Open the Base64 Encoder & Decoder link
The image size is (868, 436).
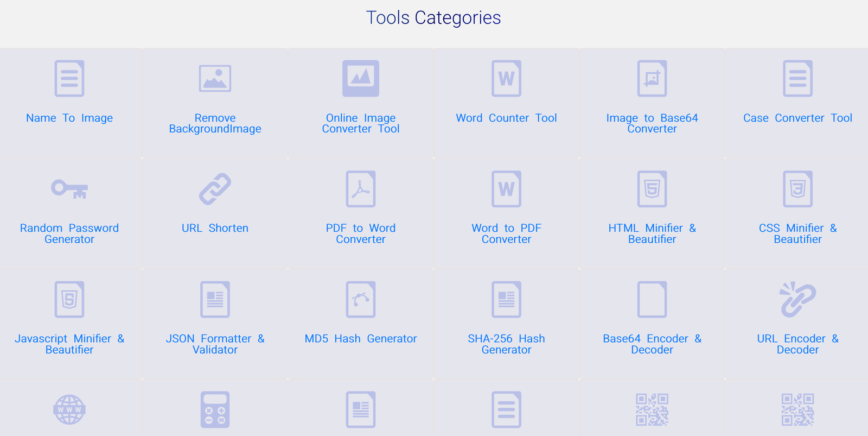pyautogui.click(x=652, y=344)
